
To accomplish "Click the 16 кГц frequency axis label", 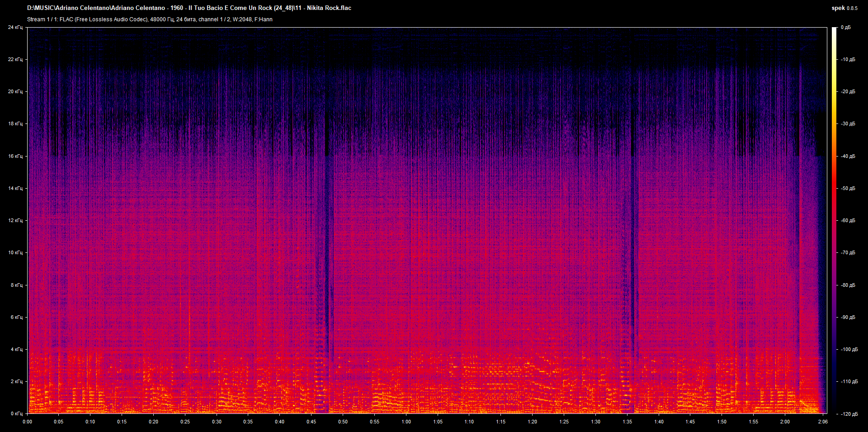I will (x=15, y=157).
